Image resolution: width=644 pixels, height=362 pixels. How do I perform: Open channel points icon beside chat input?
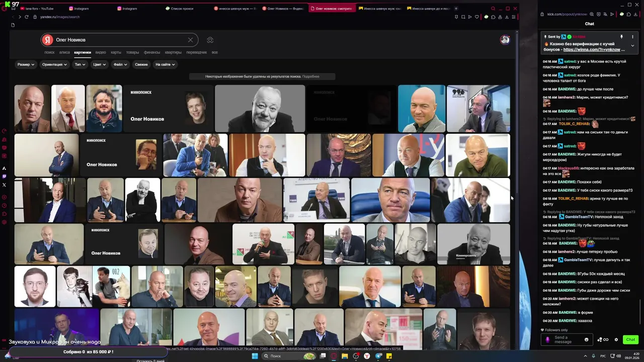(x=602, y=340)
